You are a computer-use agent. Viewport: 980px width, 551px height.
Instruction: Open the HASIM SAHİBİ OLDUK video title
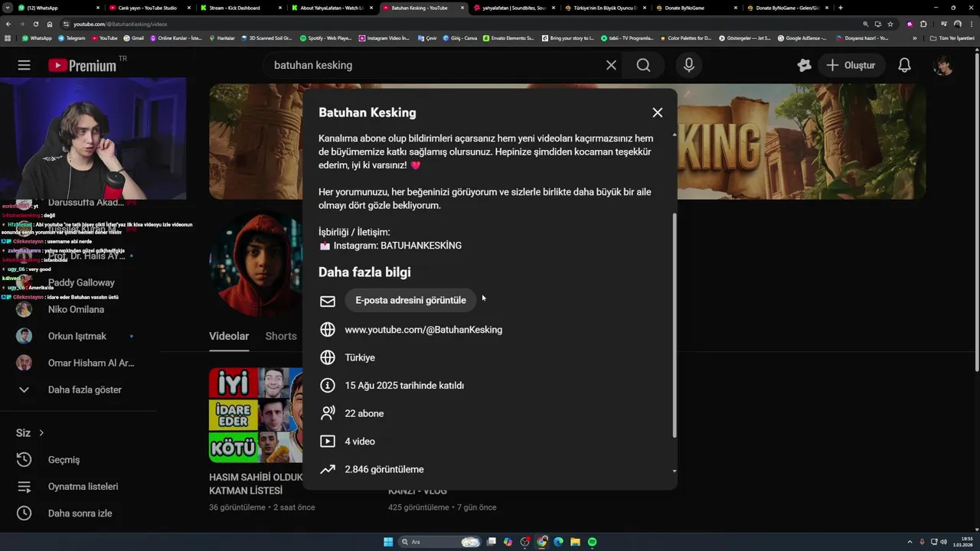[256, 484]
